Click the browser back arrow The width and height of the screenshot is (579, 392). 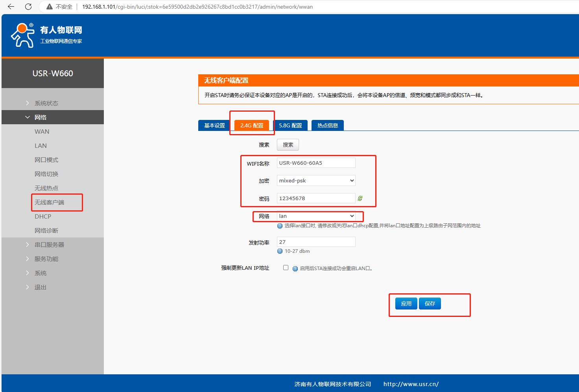point(11,7)
